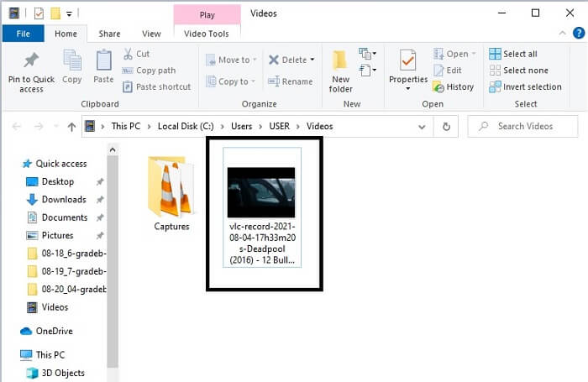Image resolution: width=588 pixels, height=382 pixels.
Task: Open 08-20_04-gradeb folder in sidebar
Action: coord(66,290)
